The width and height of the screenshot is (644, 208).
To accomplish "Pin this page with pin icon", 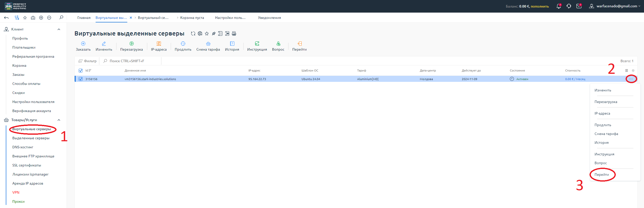I will 214,33.
